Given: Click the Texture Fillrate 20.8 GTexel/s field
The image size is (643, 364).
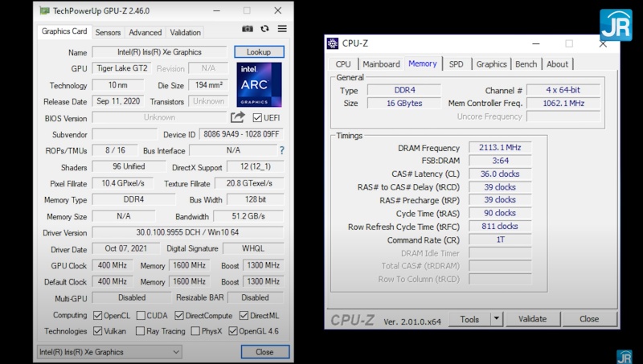Looking at the screenshot, I should tap(249, 183).
